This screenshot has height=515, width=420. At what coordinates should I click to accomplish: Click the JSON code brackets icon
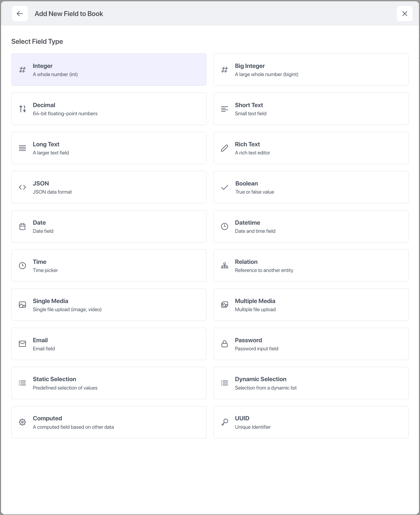click(x=22, y=187)
